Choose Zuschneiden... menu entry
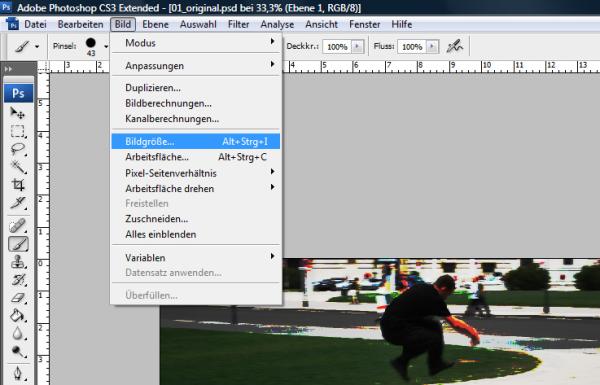The width and height of the screenshot is (600, 385). pos(196,219)
